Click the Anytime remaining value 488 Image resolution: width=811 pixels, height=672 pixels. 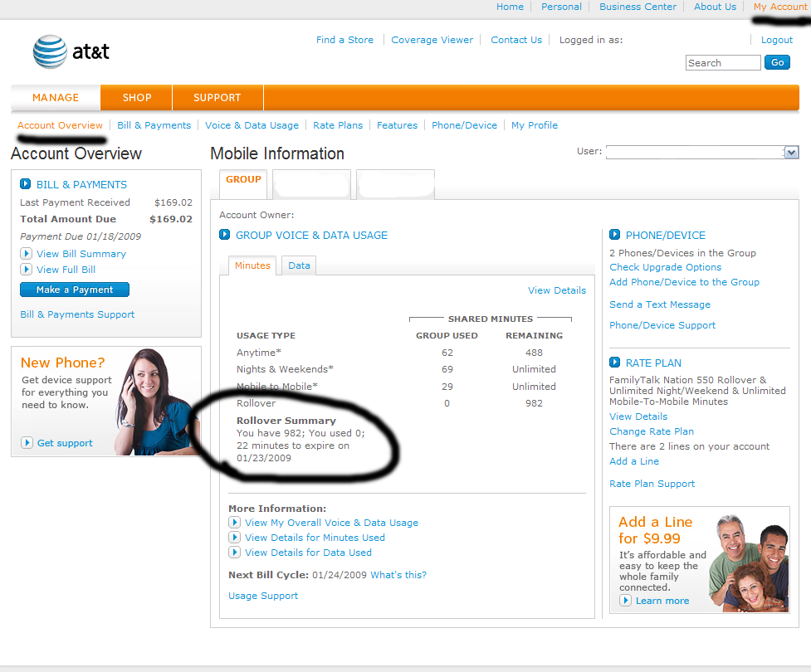tap(534, 353)
